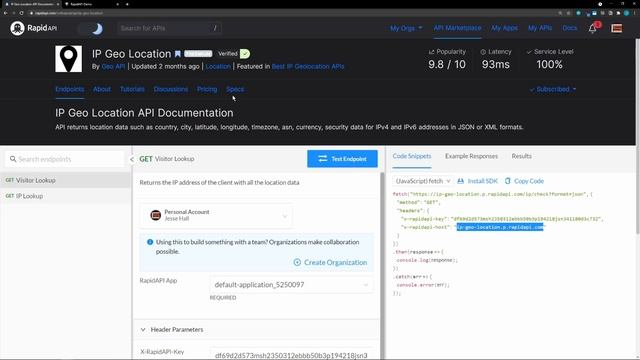Open the notifications bell
This screenshot has height=360, width=640.
point(593,28)
